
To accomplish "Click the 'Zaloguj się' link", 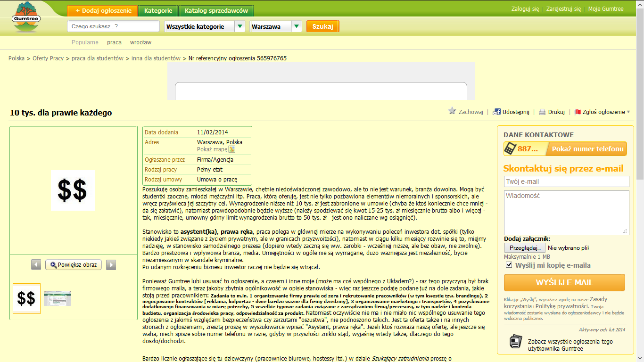I will point(525,9).
